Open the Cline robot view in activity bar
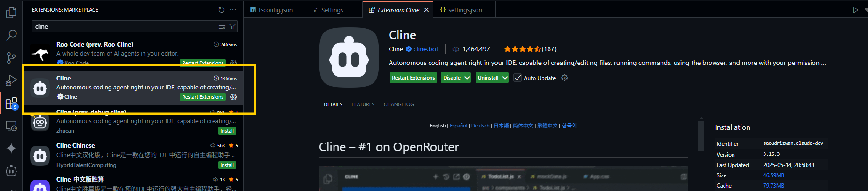Image resolution: width=868 pixels, height=191 pixels. click(11, 171)
